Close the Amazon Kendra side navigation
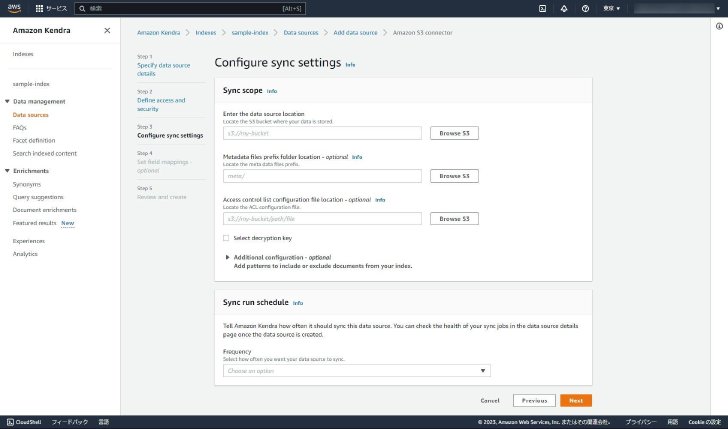The image size is (728, 429). 107,30
